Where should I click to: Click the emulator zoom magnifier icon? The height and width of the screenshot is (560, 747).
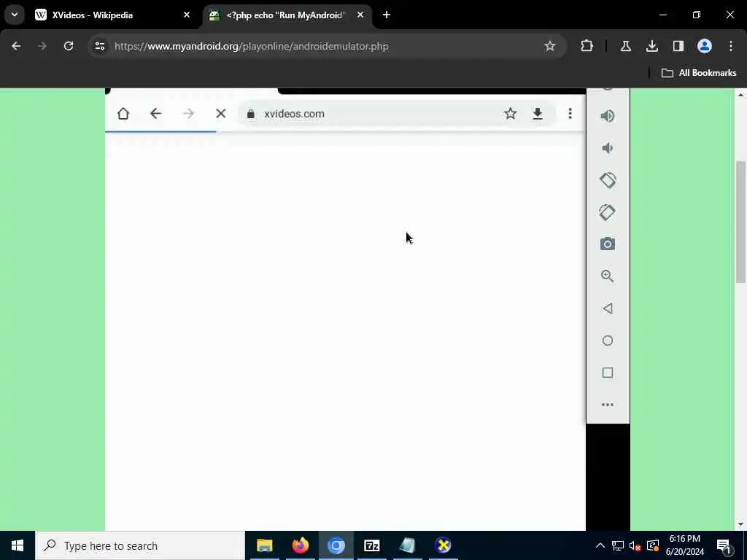click(608, 276)
